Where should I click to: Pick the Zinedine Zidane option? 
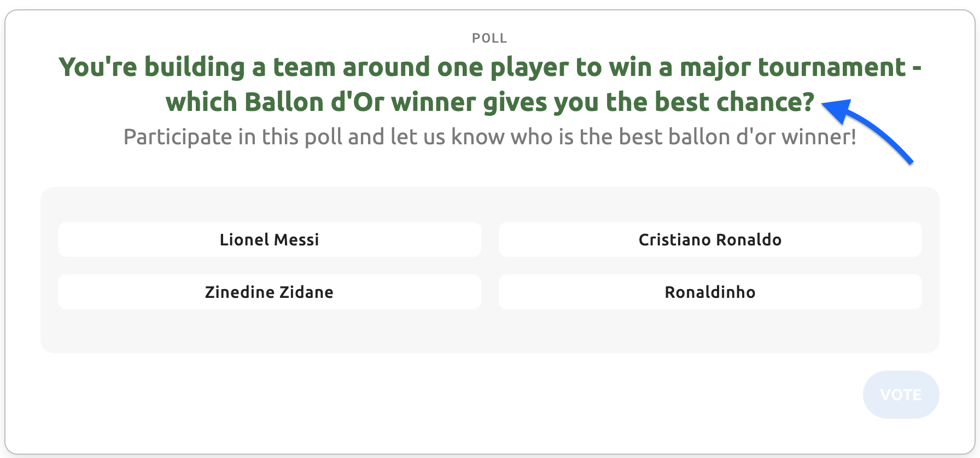coord(269,292)
